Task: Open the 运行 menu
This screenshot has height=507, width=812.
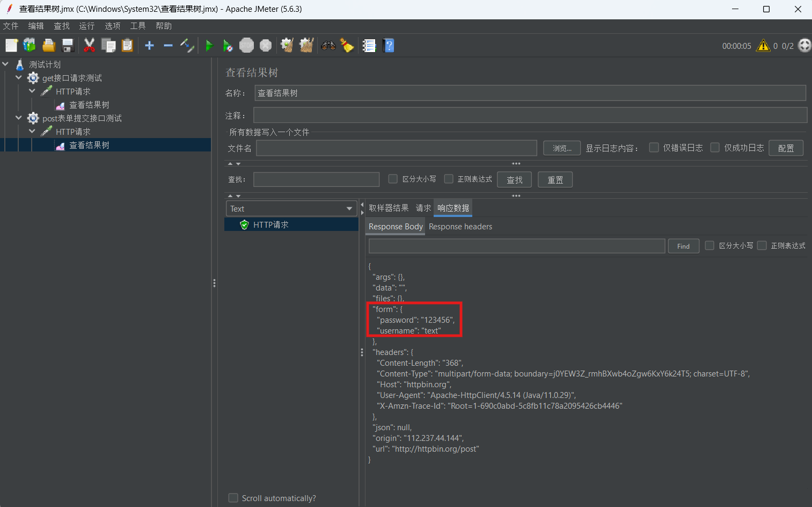Action: pos(87,26)
